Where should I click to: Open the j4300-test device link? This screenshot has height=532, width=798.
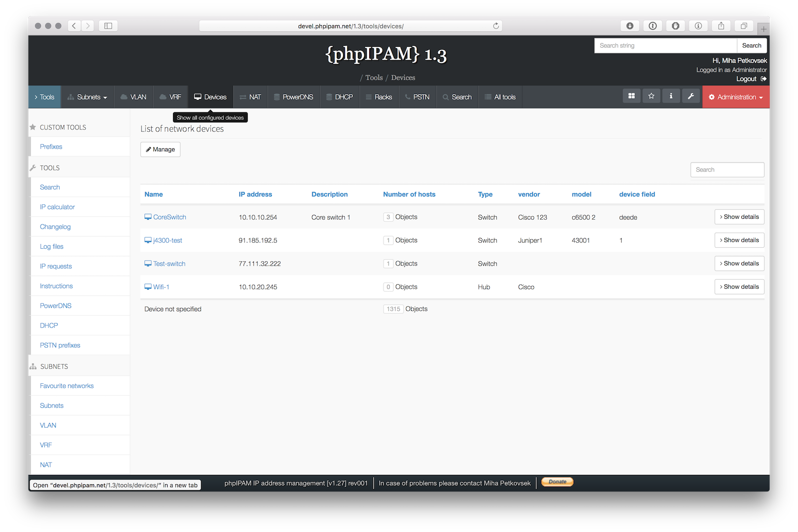(x=168, y=240)
